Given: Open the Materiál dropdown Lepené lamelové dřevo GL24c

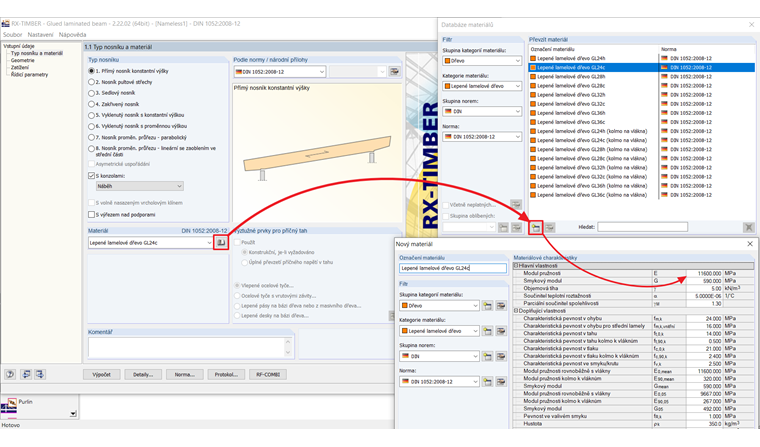Looking at the screenshot, I should tap(151, 243).
